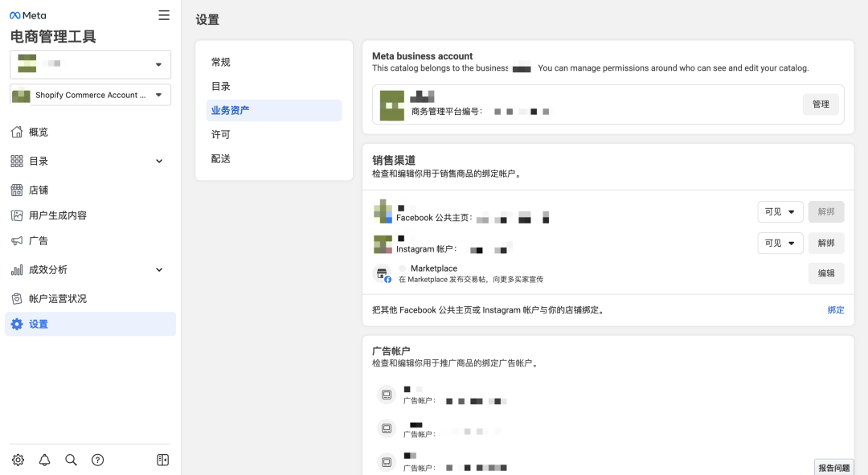The image size is (868, 475).
Task: Click the 管理 button for business account
Action: pyautogui.click(x=821, y=104)
